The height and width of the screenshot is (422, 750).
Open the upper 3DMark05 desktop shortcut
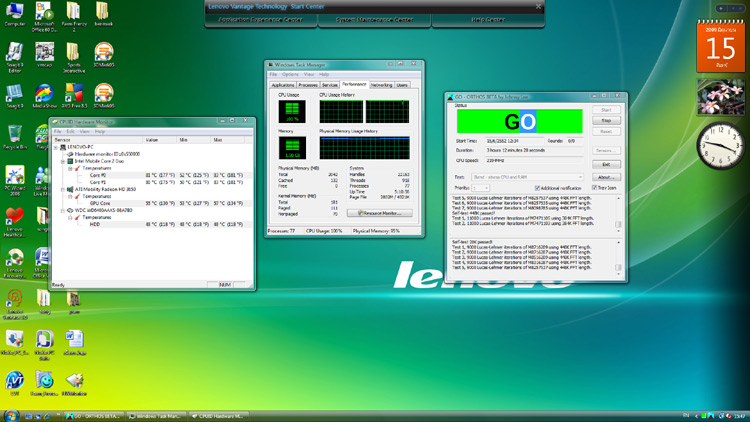pyautogui.click(x=104, y=55)
